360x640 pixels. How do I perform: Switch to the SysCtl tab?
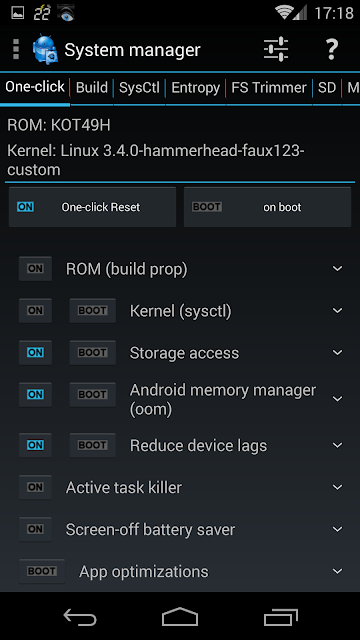click(139, 88)
